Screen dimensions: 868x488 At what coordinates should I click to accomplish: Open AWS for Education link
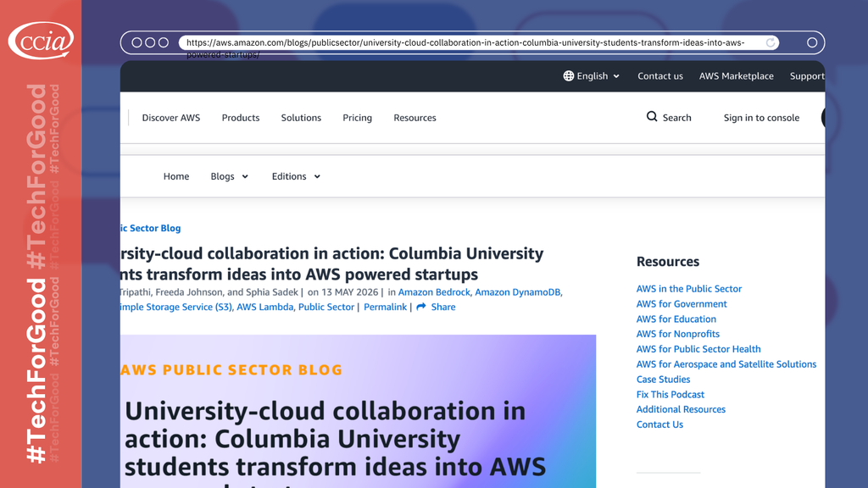click(x=676, y=319)
